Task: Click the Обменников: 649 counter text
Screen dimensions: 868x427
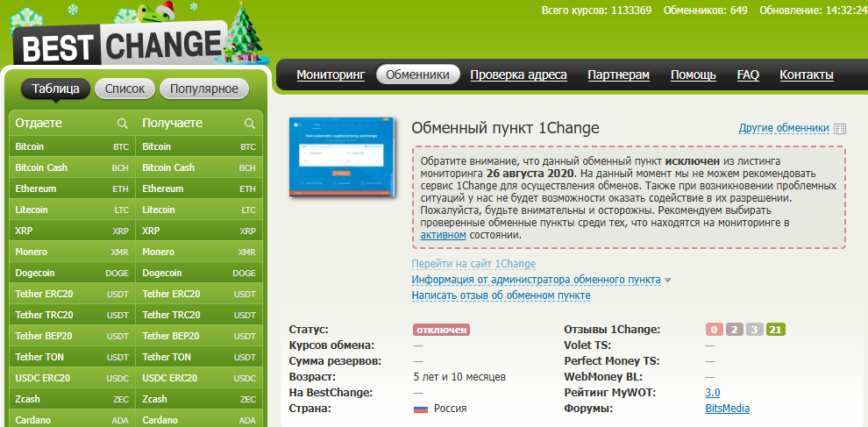Action: pyautogui.click(x=705, y=10)
